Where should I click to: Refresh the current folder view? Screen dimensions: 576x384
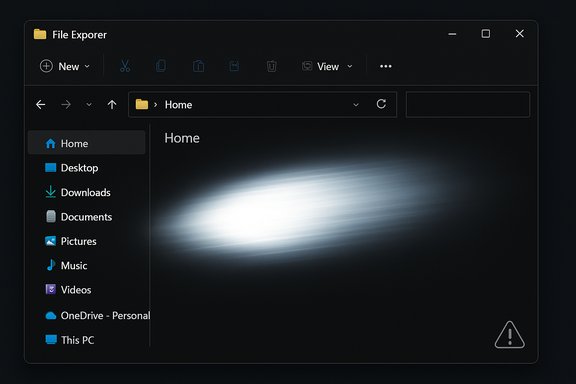point(381,104)
